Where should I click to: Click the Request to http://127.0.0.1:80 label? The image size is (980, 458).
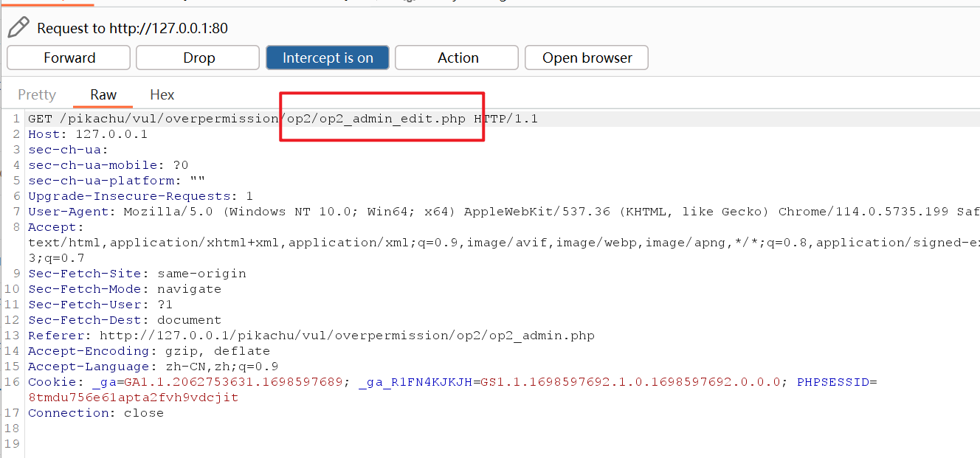[132, 29]
